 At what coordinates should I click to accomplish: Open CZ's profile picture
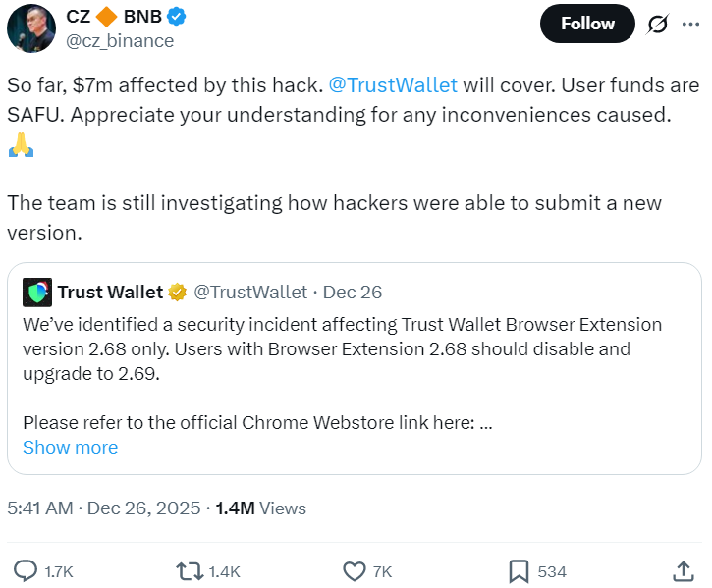(x=29, y=27)
